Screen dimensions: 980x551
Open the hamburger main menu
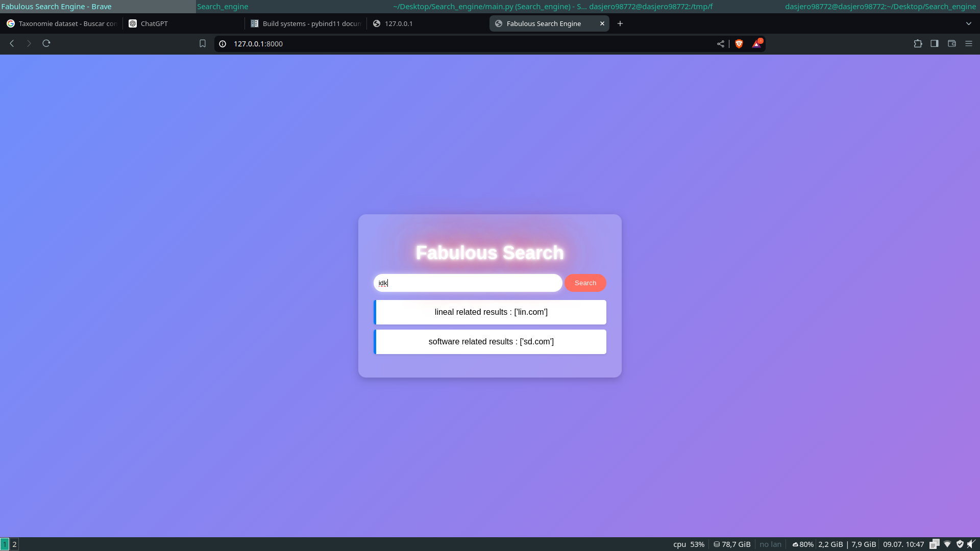(x=969, y=44)
